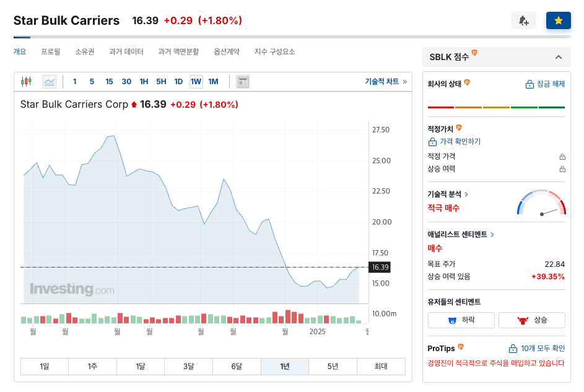Click the 적극 매수 technical rating
This screenshot has height=392, width=584.
443,207
